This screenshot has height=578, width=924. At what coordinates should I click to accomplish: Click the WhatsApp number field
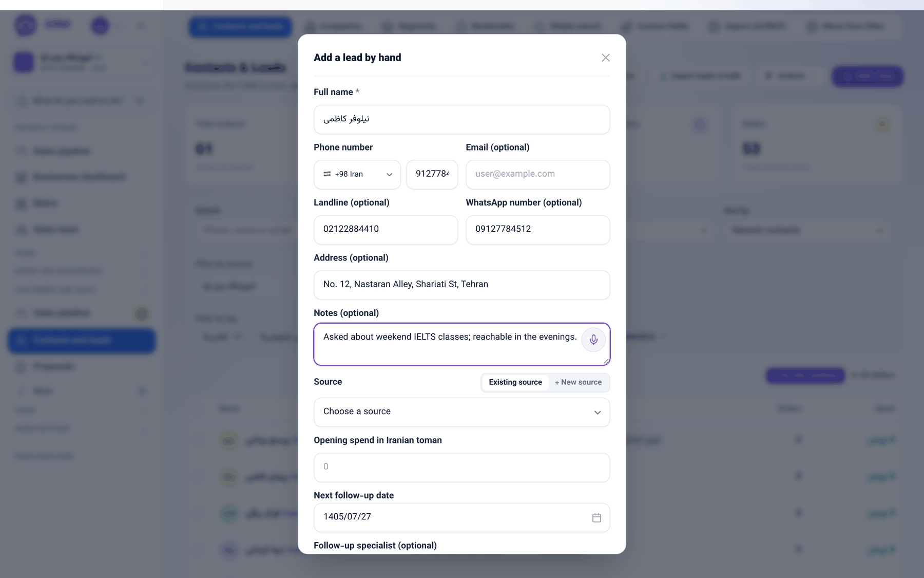538,230
